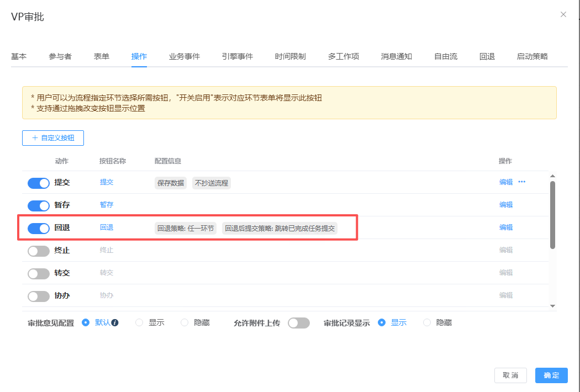Click the 取消 button
This screenshot has height=392, width=580.
tap(510, 375)
